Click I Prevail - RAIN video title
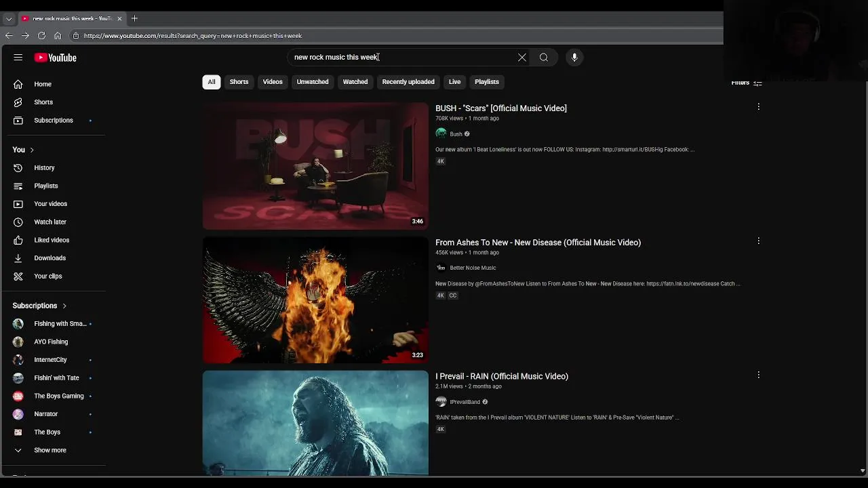This screenshot has width=868, height=488. click(x=502, y=376)
